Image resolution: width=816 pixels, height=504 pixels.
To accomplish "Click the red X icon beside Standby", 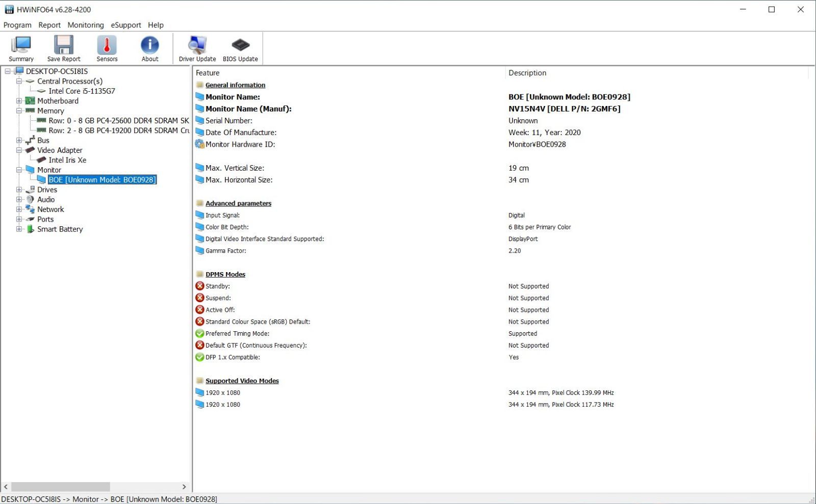I will pos(200,286).
